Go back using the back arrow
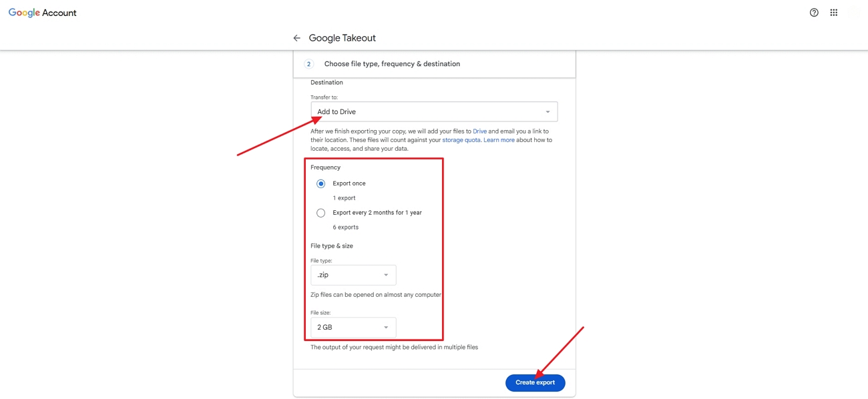This screenshot has height=399, width=868. [x=296, y=37]
